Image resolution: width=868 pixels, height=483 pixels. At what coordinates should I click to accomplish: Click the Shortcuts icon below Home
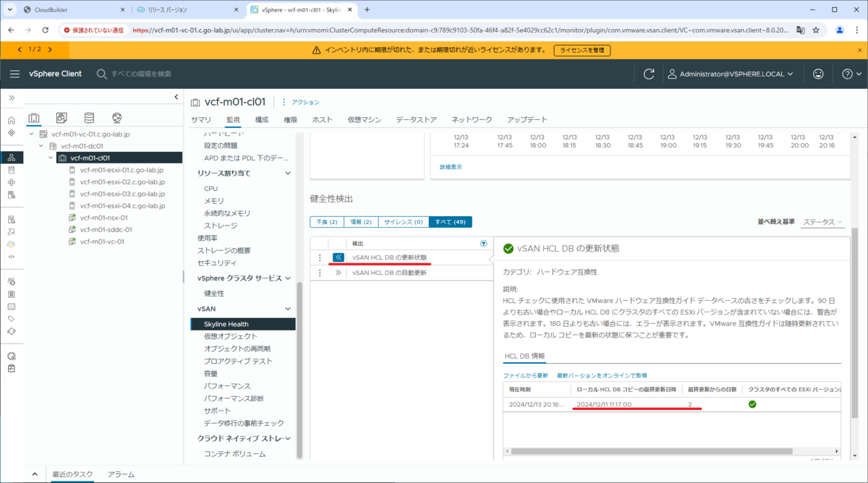click(12, 133)
